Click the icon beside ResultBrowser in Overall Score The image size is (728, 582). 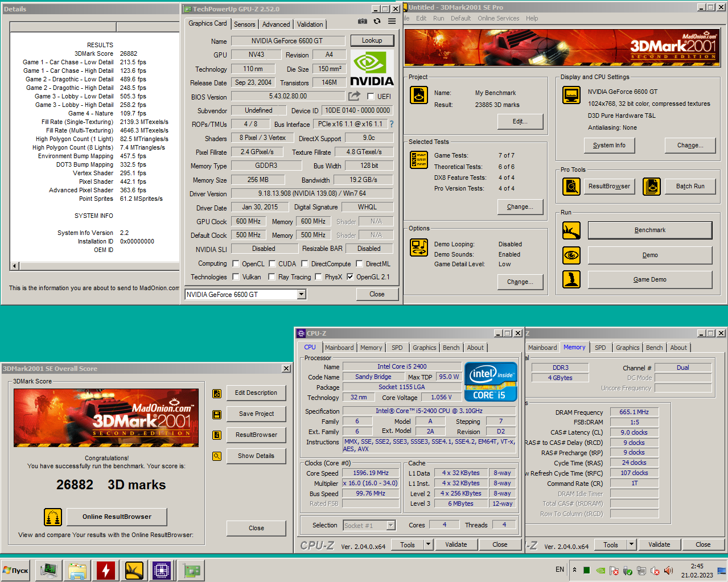(217, 435)
